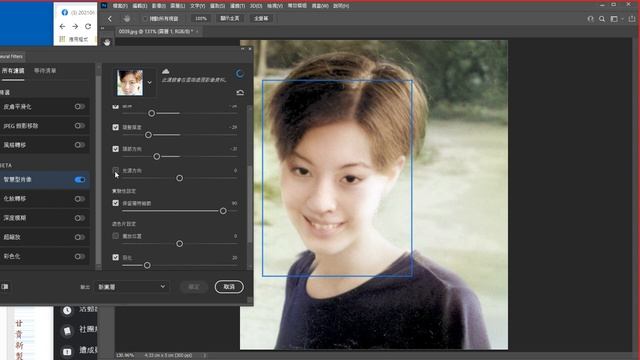640x360 pixels.
Task: Open the workspace switcher dropdown arrow
Action: tap(622, 19)
